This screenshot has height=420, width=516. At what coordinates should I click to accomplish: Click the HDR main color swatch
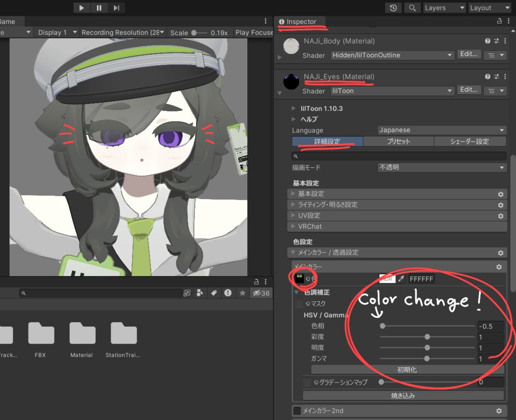point(388,279)
